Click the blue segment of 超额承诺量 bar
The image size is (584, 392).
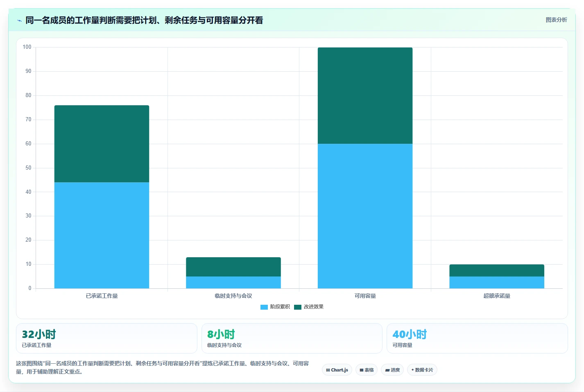[x=497, y=282]
